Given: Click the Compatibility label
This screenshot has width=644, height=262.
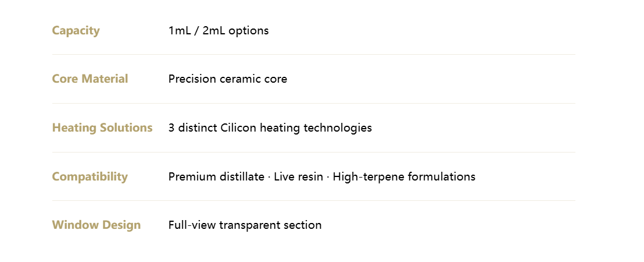Looking at the screenshot, I should pos(90,177).
